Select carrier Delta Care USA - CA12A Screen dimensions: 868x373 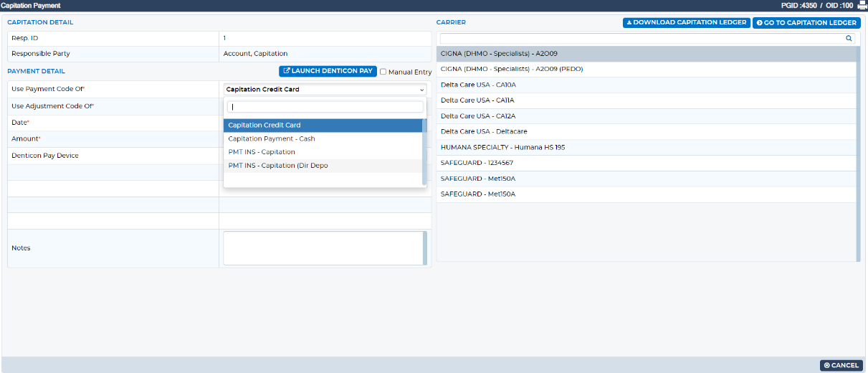tap(646, 116)
